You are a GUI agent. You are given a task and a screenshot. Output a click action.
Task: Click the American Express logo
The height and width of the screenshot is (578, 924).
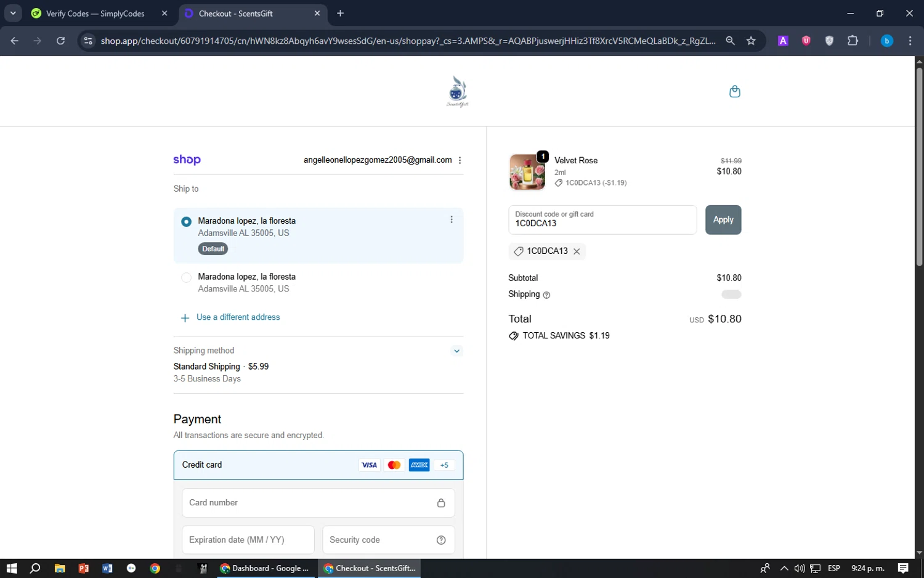[x=419, y=465]
